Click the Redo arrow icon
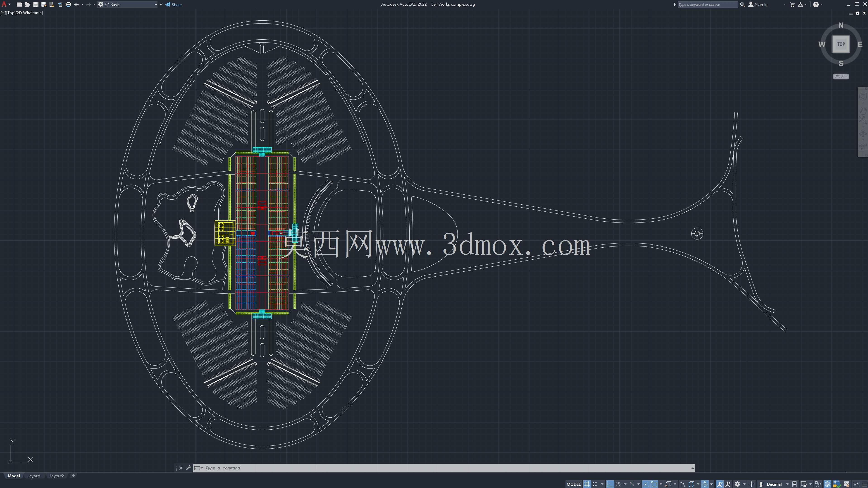The width and height of the screenshot is (868, 488). 88,4
